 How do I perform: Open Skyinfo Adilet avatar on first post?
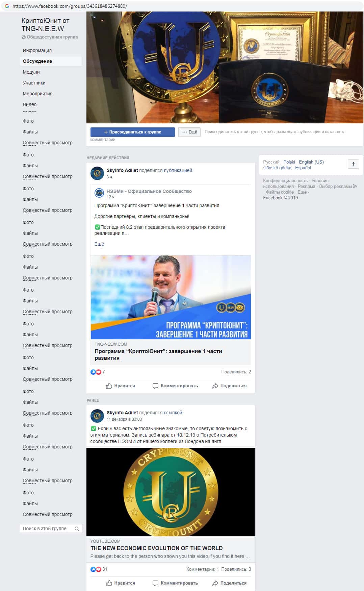(97, 173)
